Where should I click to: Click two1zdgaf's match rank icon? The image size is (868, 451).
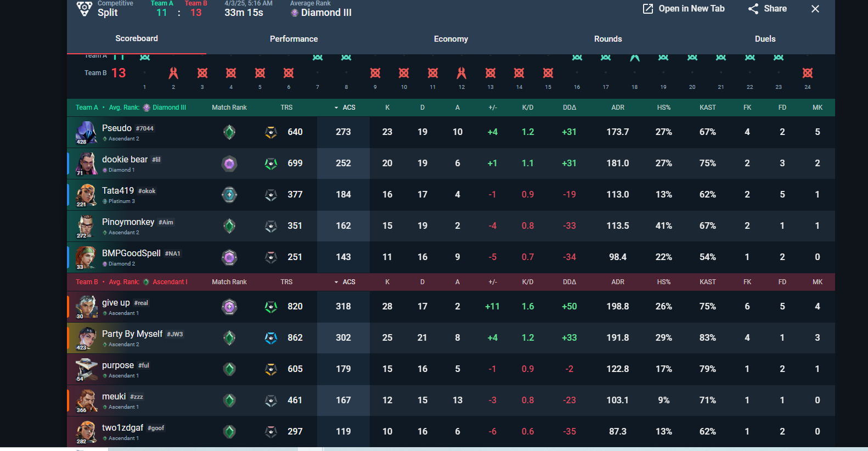[x=229, y=432]
